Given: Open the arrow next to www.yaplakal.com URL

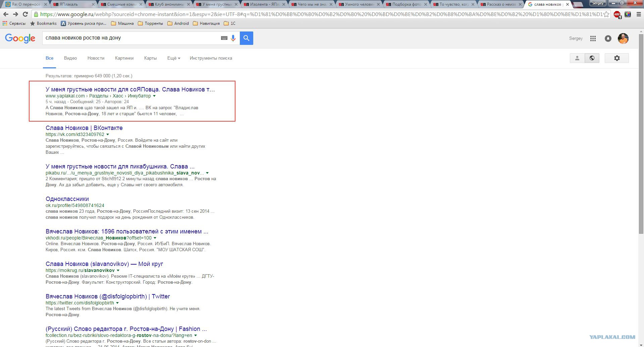Looking at the screenshot, I should click(x=154, y=96).
